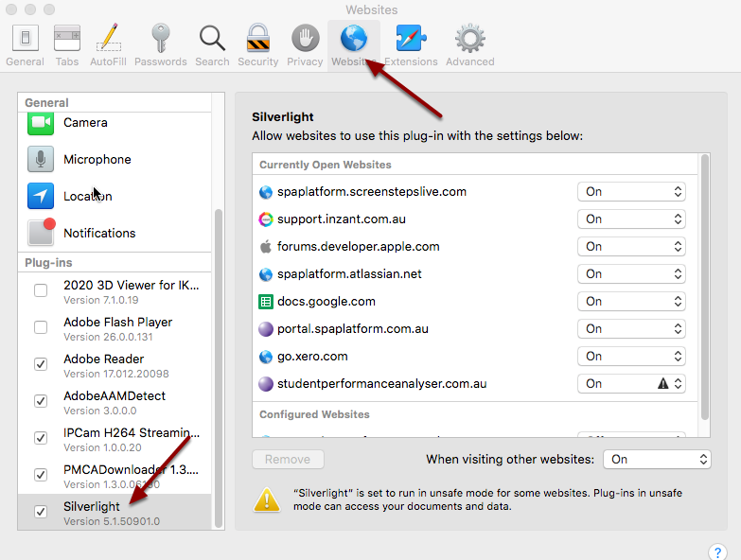Open dropdown for docs.google.com
This screenshot has width=741, height=560.
click(x=631, y=301)
